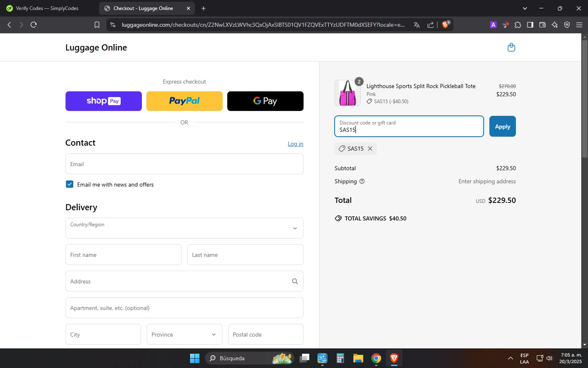This screenshot has height=368, width=588.
Task: Click the Luggage Online store title
Action: (96, 47)
